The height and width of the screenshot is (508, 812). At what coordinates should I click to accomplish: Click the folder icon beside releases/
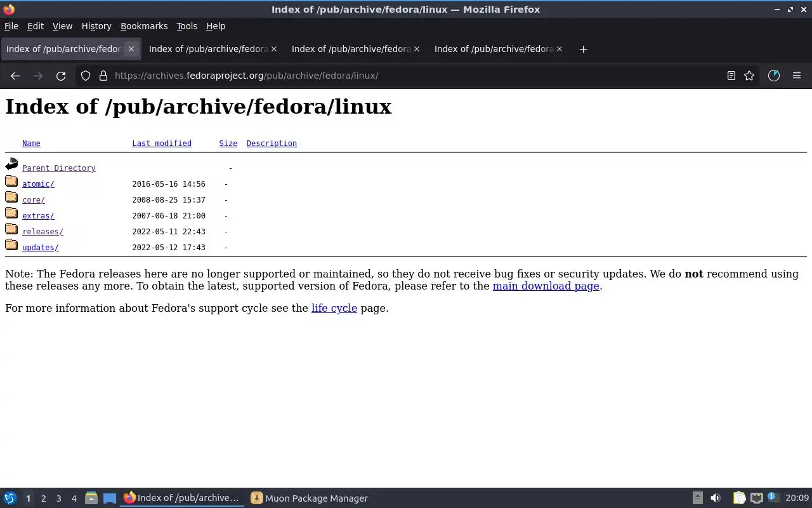(x=11, y=229)
